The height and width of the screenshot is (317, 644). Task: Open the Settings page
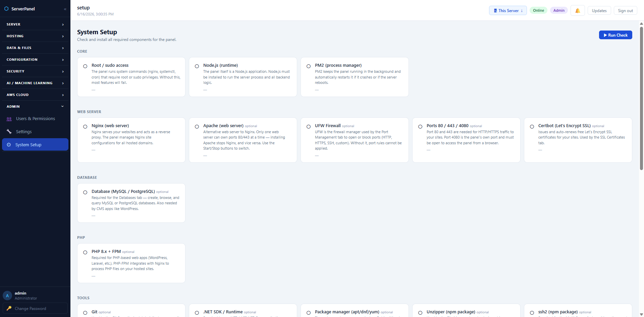pos(35,132)
